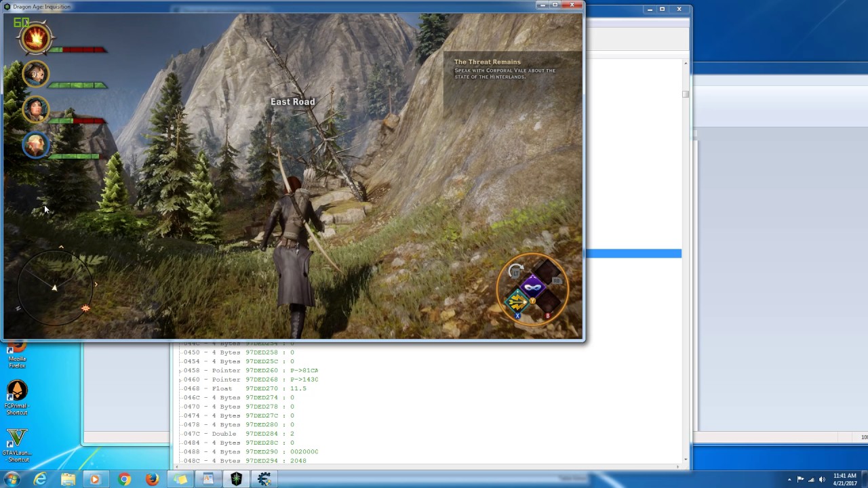Image resolution: width=868 pixels, height=488 pixels.
Task: Switch to Cheat Engine taskbar button
Action: [x=264, y=479]
